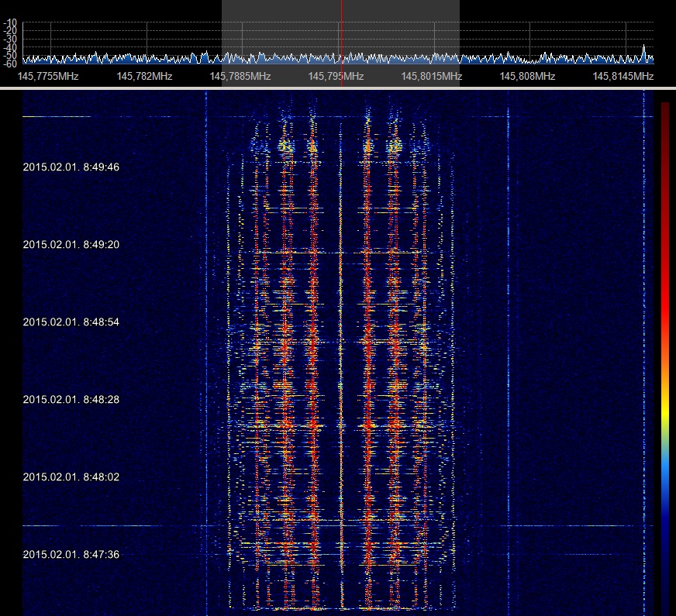Screen dimensions: 676x616
Task: Click the 145,7885MHz frequency label
Action: point(240,77)
